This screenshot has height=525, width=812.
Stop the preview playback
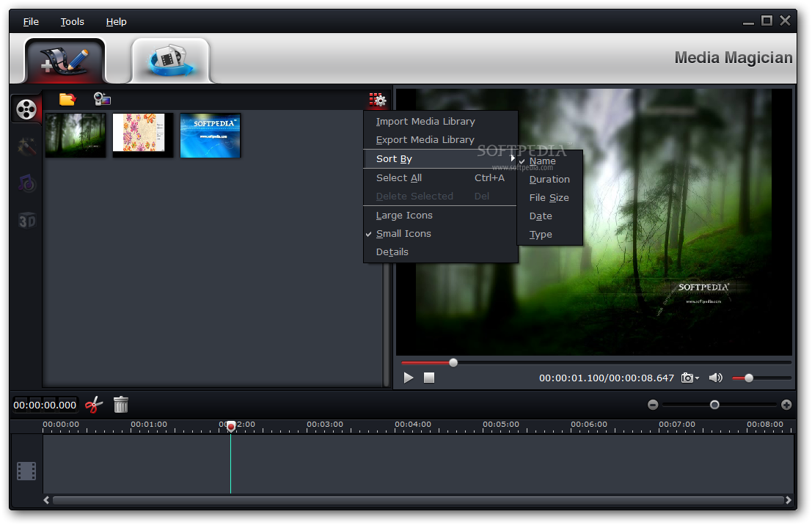[x=429, y=378]
